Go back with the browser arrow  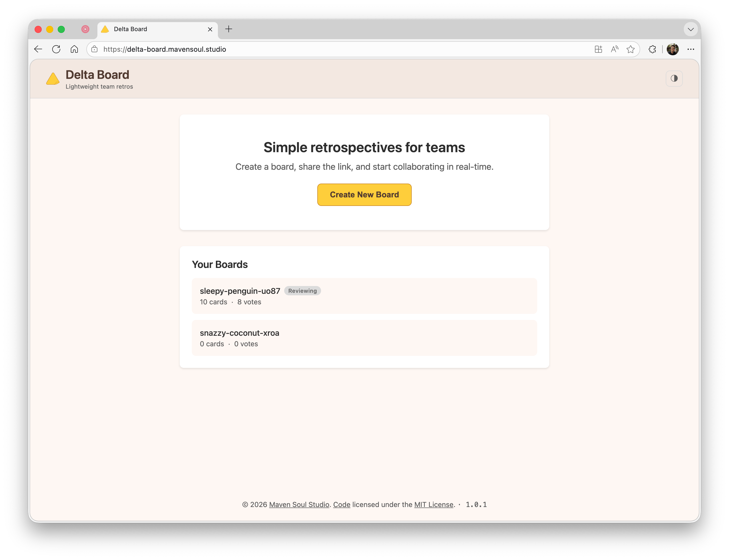click(38, 49)
